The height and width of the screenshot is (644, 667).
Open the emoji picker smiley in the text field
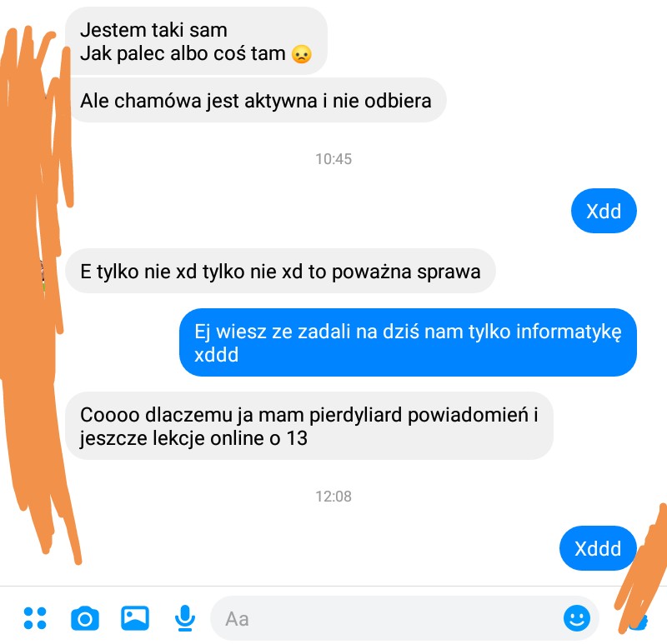coord(577,618)
